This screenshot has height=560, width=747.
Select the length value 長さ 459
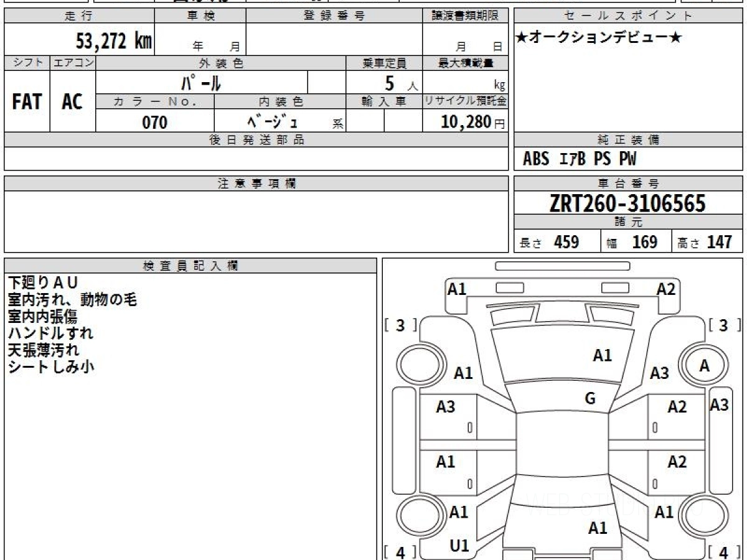(x=550, y=242)
